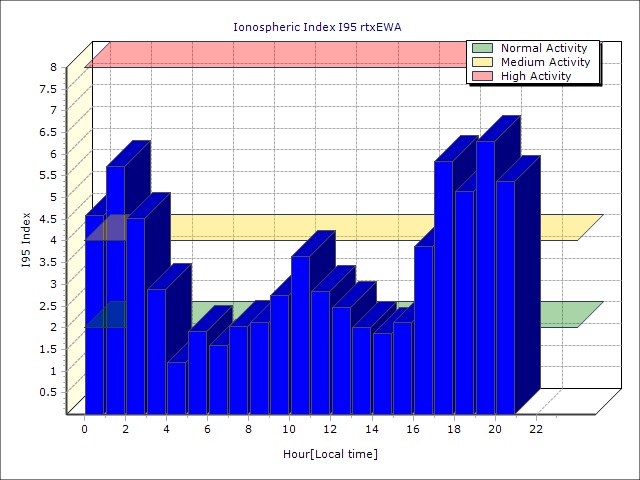Select the shortest blue bar at hour 4
Screen dimensions: 640x480
[x=176, y=388]
